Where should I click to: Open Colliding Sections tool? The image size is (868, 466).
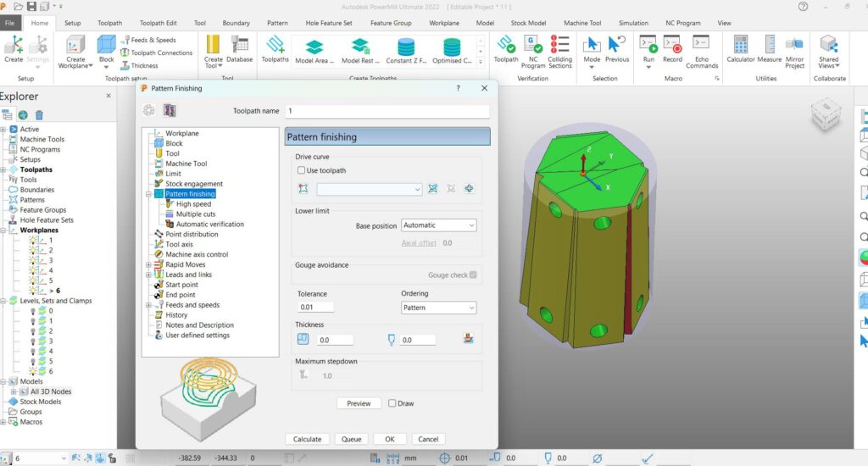[x=559, y=52]
